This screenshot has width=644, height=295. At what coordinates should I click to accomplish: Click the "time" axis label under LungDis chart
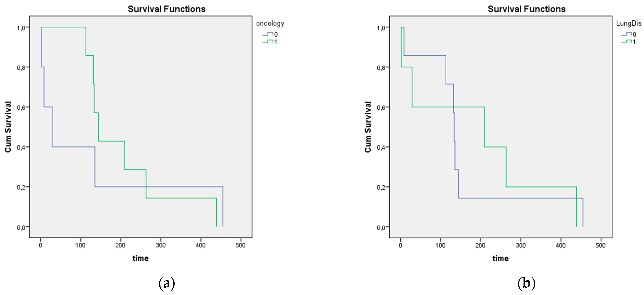coord(501,258)
